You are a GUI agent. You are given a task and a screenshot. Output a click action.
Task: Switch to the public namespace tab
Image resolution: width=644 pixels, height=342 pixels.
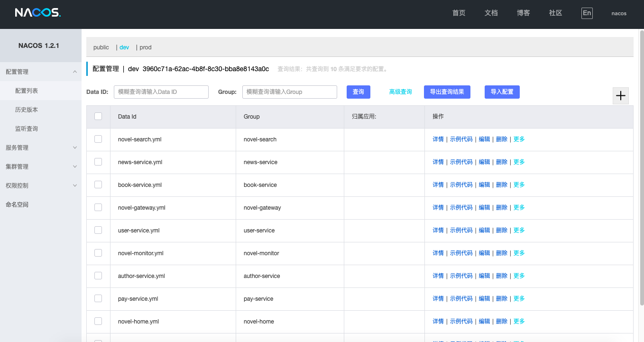101,47
